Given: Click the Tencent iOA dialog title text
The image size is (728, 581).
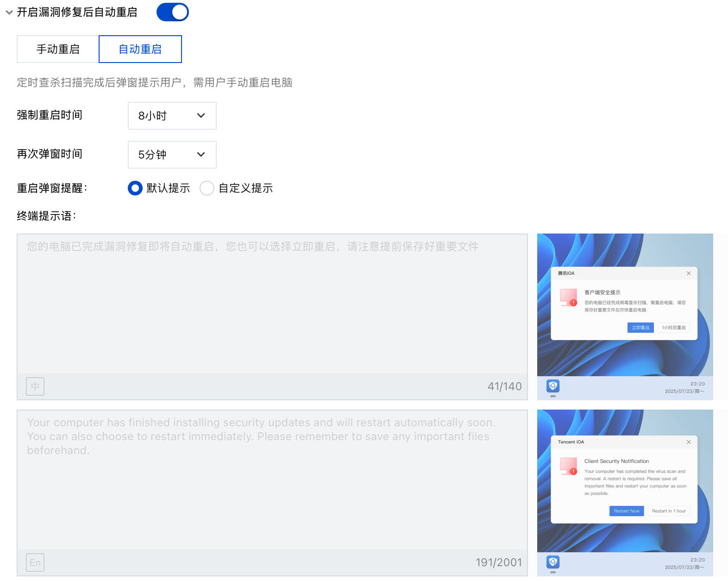Looking at the screenshot, I should click(x=571, y=442).
